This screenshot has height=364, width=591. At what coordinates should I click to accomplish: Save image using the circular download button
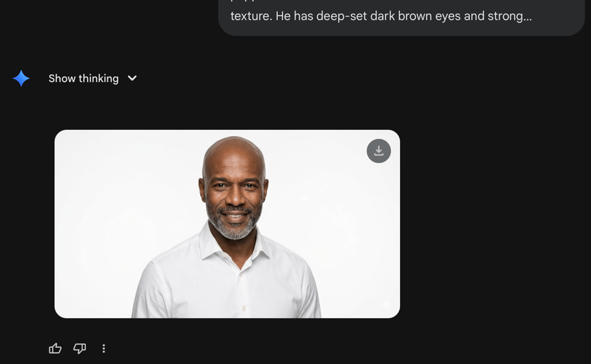pos(379,151)
